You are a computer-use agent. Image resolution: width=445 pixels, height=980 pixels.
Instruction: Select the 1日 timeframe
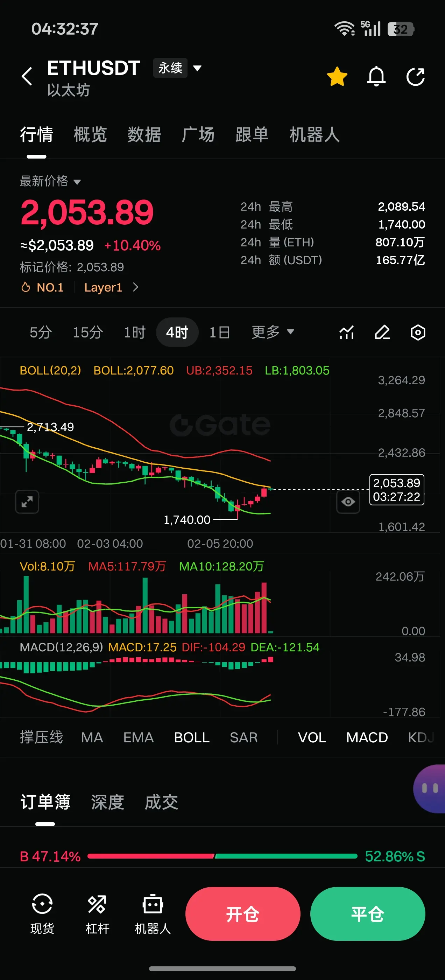(219, 332)
